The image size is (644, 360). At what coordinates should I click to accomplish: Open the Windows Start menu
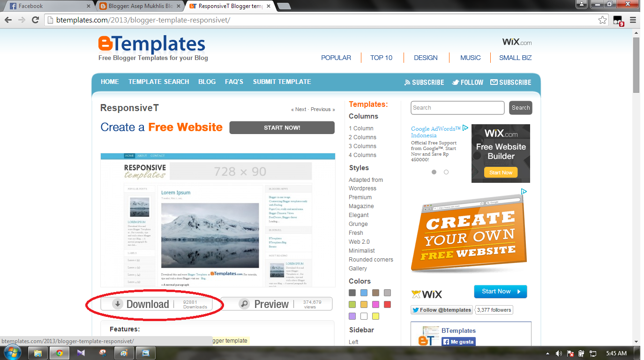coord(12,353)
